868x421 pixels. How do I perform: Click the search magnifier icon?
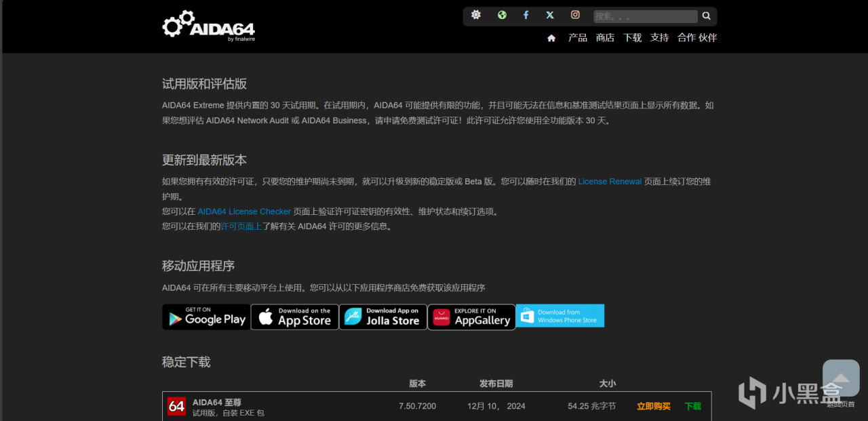click(707, 16)
